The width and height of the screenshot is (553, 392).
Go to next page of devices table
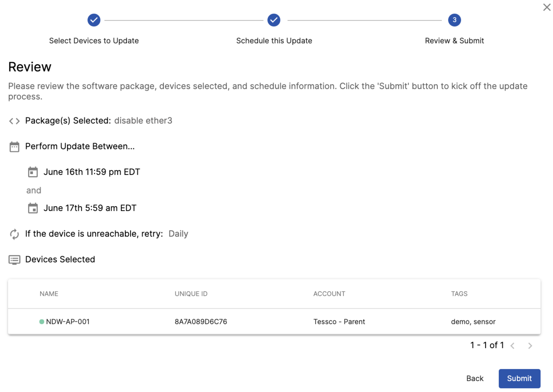click(x=530, y=346)
